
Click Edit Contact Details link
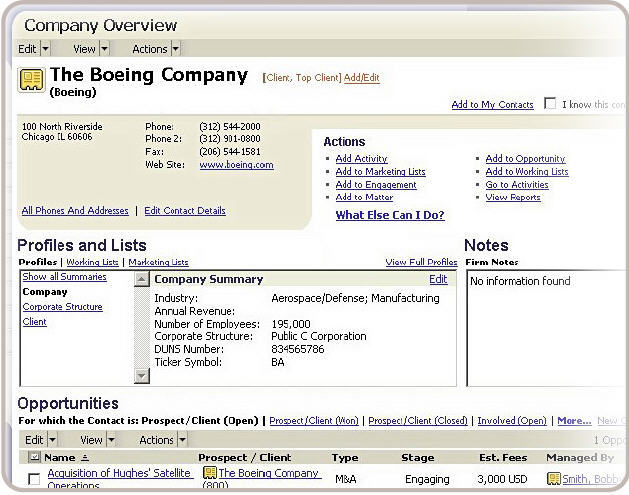click(185, 211)
